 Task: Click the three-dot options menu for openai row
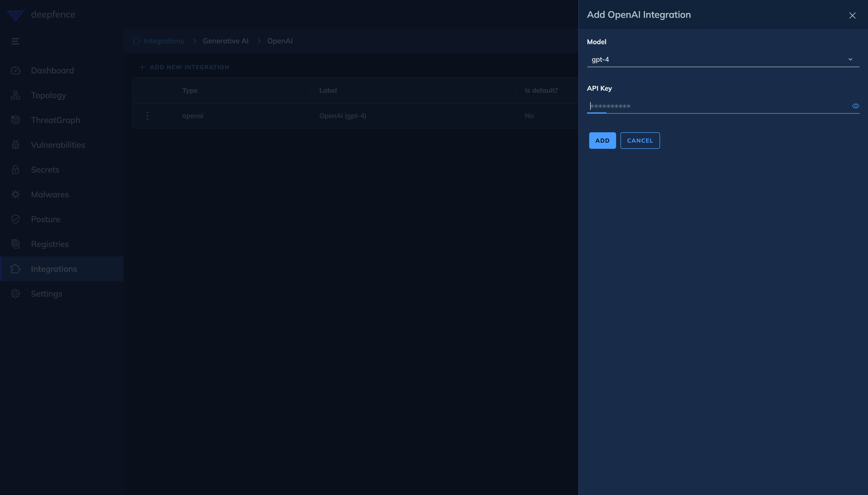[147, 115]
